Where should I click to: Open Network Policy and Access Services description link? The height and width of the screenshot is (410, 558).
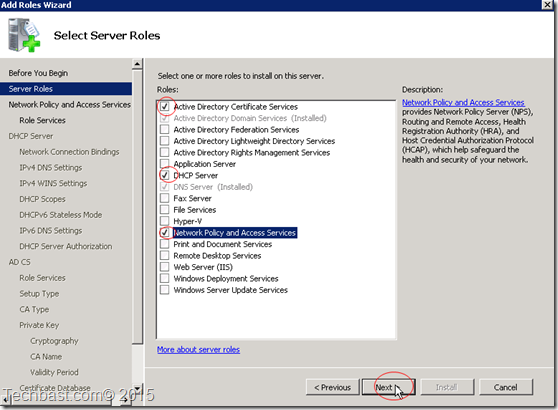(x=463, y=102)
